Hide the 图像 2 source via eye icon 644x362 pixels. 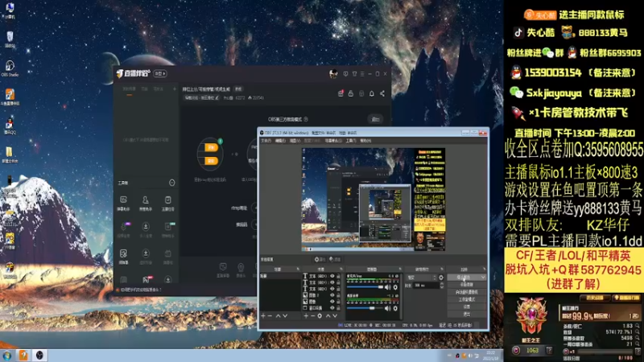[x=332, y=295]
